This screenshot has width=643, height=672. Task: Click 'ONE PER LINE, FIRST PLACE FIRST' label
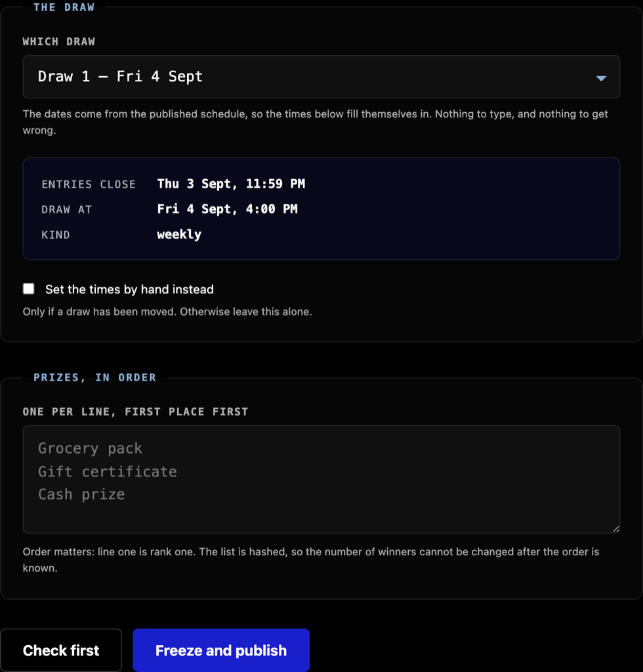(x=135, y=411)
